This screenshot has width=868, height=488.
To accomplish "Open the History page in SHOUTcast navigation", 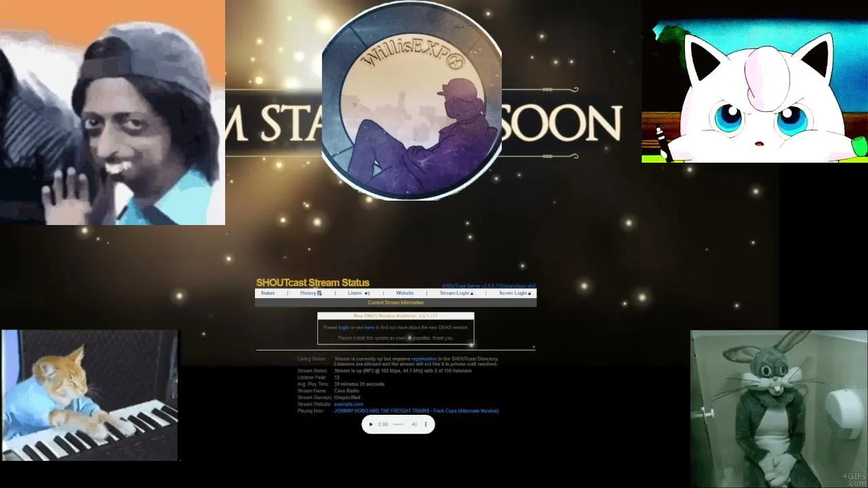I will [311, 293].
